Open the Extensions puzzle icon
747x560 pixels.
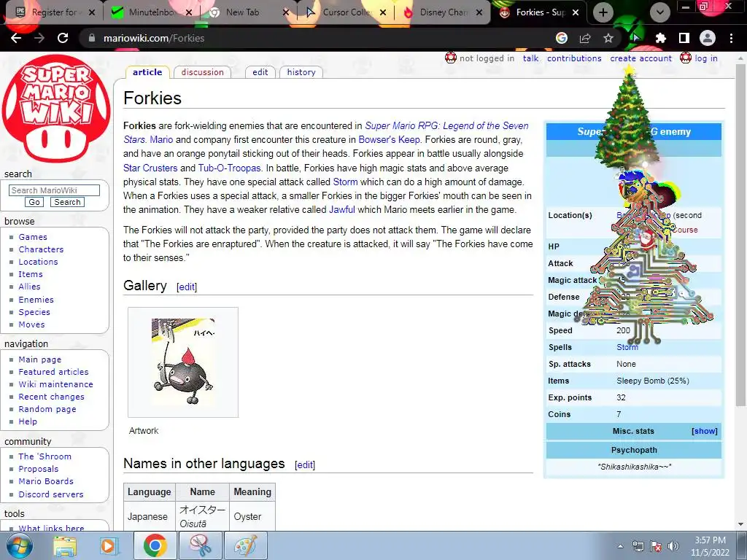[x=660, y=38]
